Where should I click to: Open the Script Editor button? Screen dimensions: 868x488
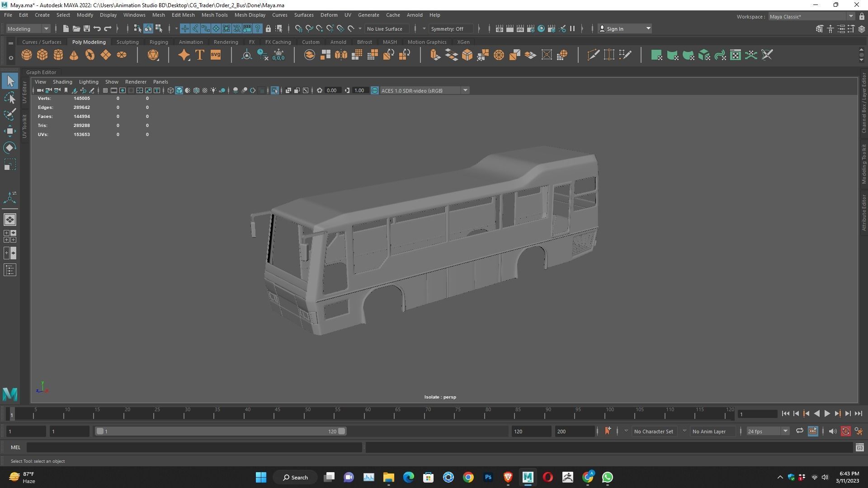pyautogui.click(x=859, y=447)
